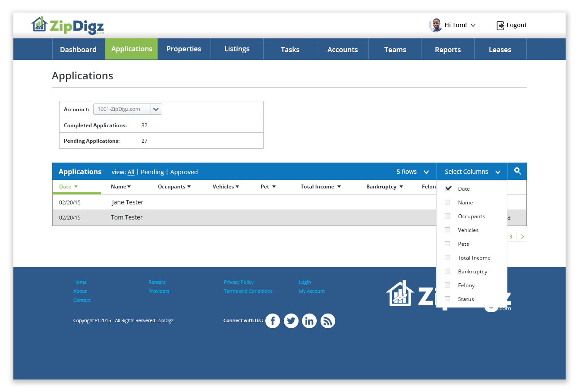579x392 pixels.
Task: Enable the Vehicles column checkbox
Action: click(x=447, y=230)
